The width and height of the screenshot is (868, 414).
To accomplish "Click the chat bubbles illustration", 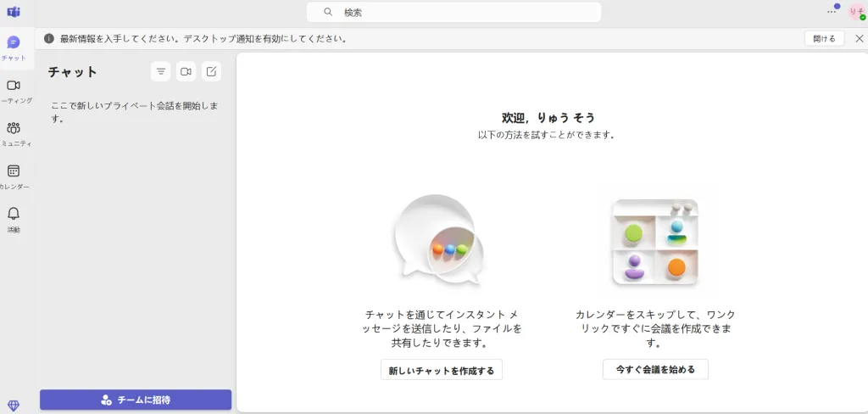I will [439, 239].
